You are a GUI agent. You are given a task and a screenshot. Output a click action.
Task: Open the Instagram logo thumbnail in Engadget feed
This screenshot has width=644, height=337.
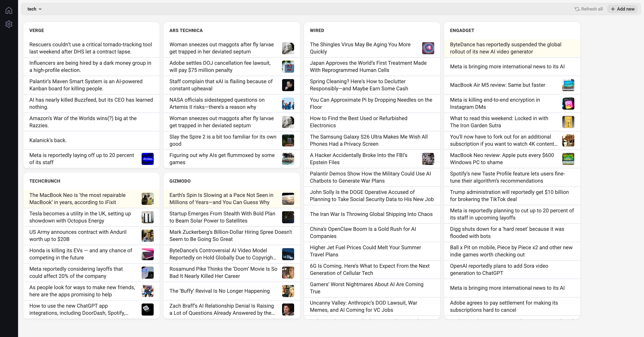tap(568, 104)
